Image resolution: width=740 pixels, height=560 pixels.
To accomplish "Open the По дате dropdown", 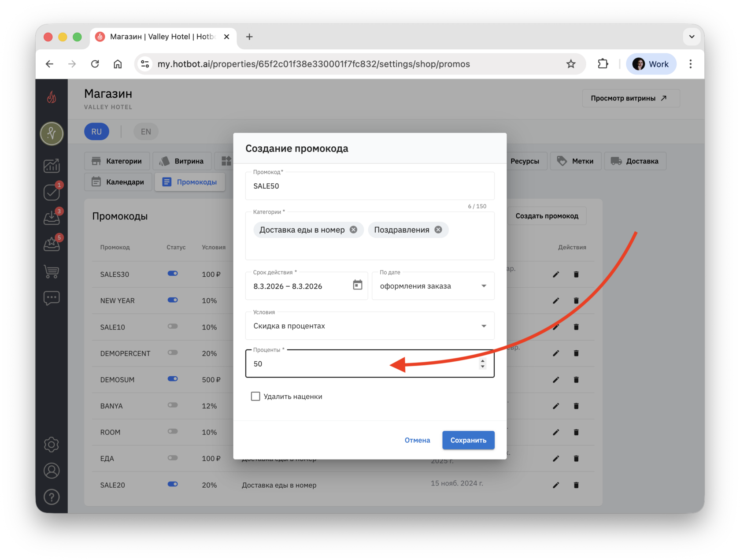I will [433, 286].
